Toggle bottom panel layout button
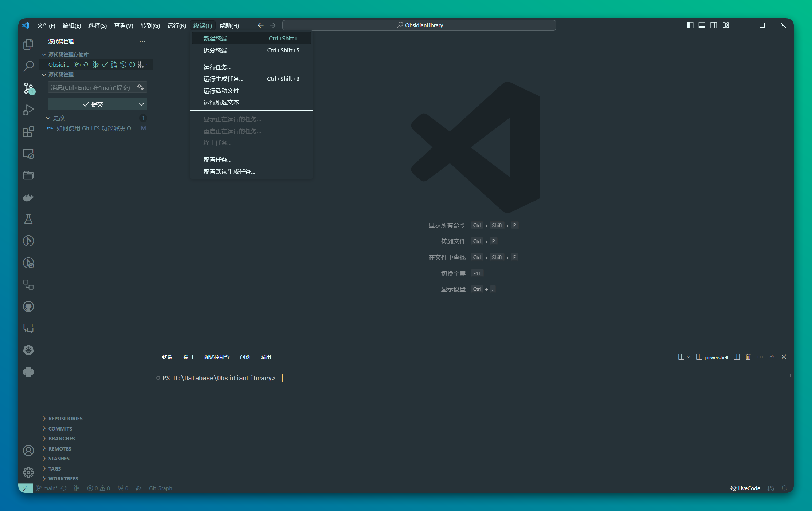 (702, 25)
